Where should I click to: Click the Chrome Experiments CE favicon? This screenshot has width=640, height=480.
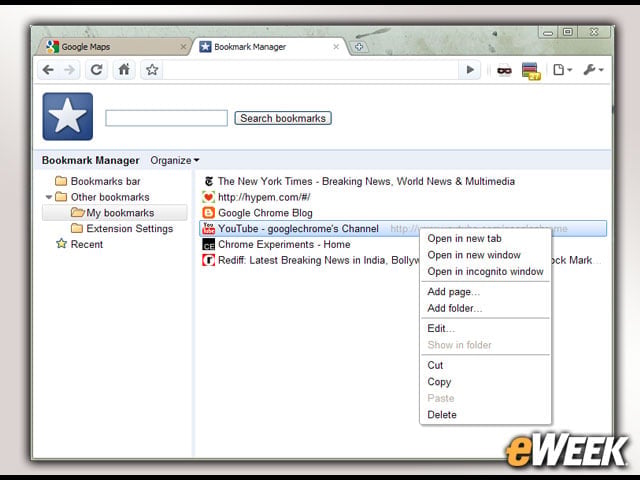pos(209,244)
